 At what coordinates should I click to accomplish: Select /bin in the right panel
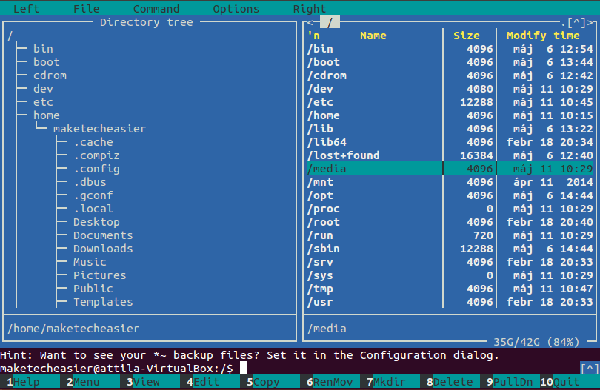450,49
